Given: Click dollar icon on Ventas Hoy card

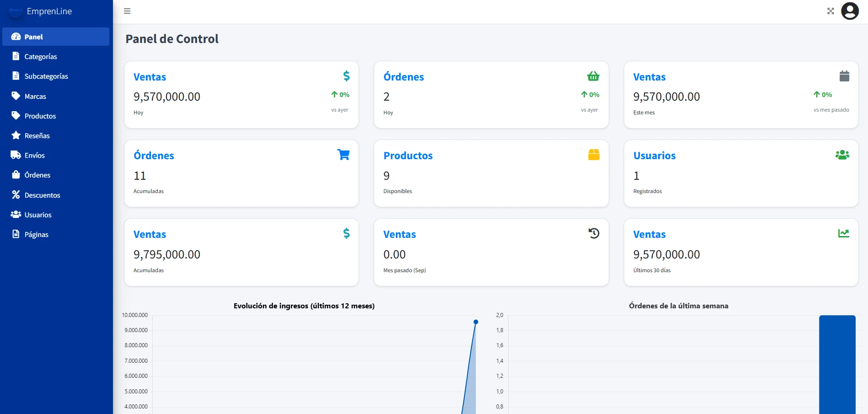Looking at the screenshot, I should 347,76.
